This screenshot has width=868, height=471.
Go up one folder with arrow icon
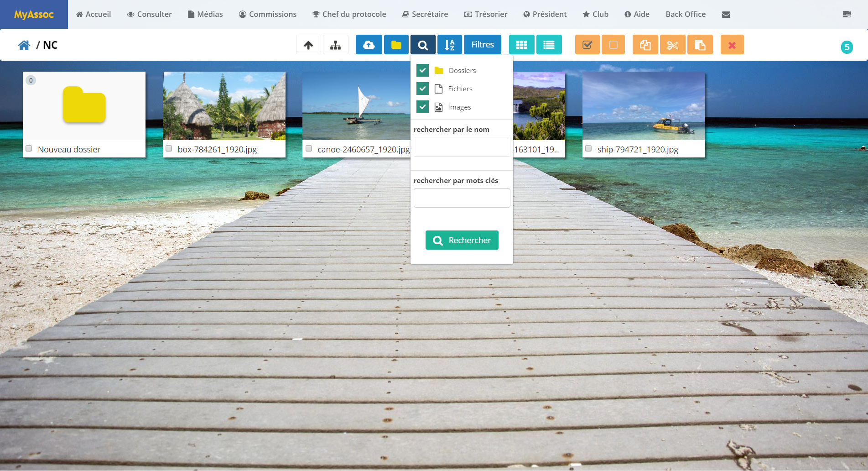[308, 45]
